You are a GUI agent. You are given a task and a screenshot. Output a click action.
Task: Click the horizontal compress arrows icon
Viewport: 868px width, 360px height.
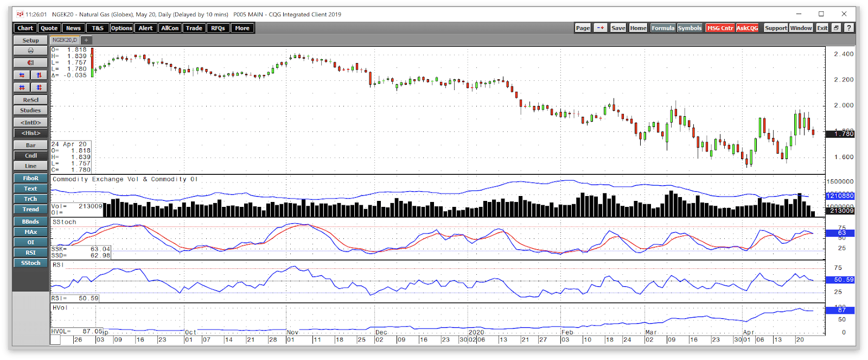[22, 75]
